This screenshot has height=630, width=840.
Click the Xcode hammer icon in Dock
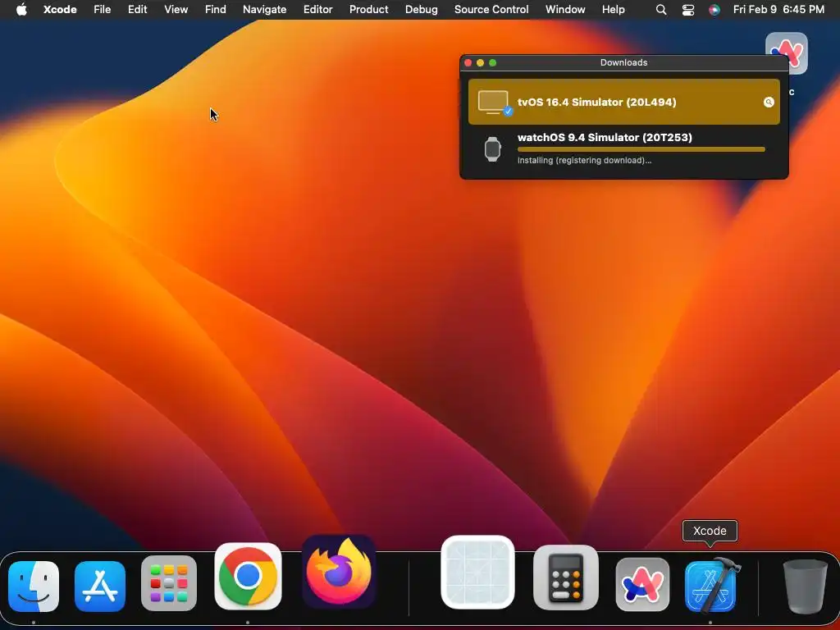pos(711,584)
